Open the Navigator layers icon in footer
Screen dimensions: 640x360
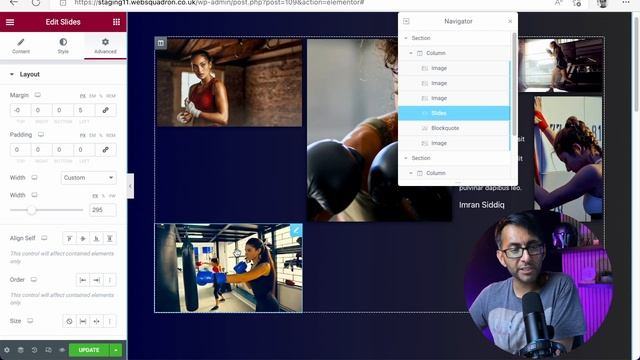(20, 350)
